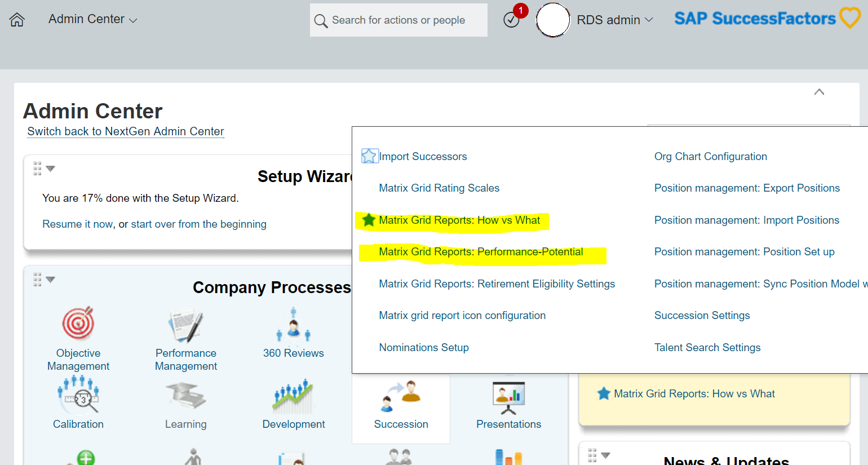Go to the Home icon
The height and width of the screenshot is (465, 868).
coord(17,20)
